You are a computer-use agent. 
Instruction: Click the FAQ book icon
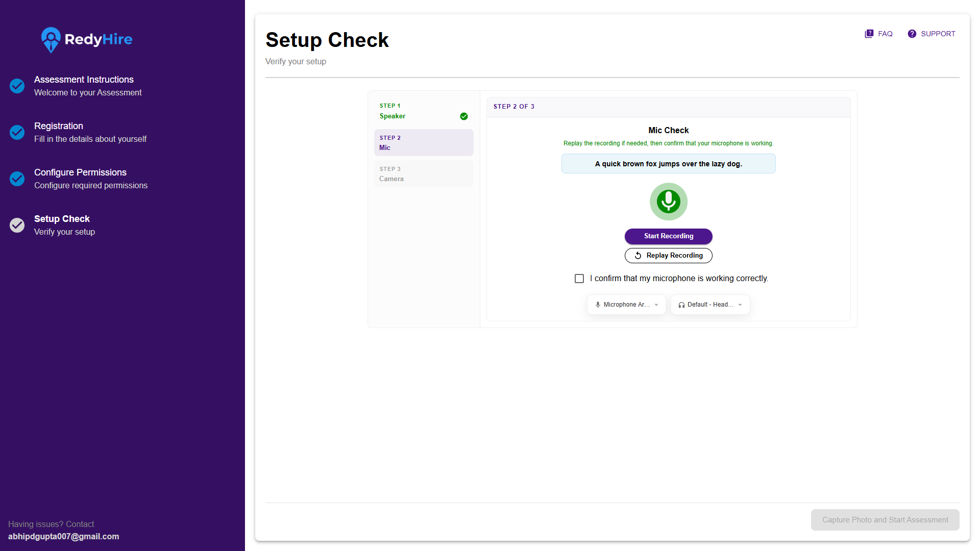pyautogui.click(x=869, y=34)
